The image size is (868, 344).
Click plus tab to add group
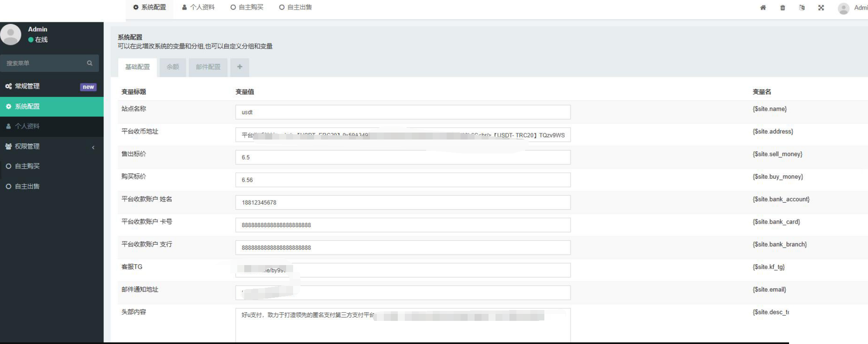(x=239, y=67)
